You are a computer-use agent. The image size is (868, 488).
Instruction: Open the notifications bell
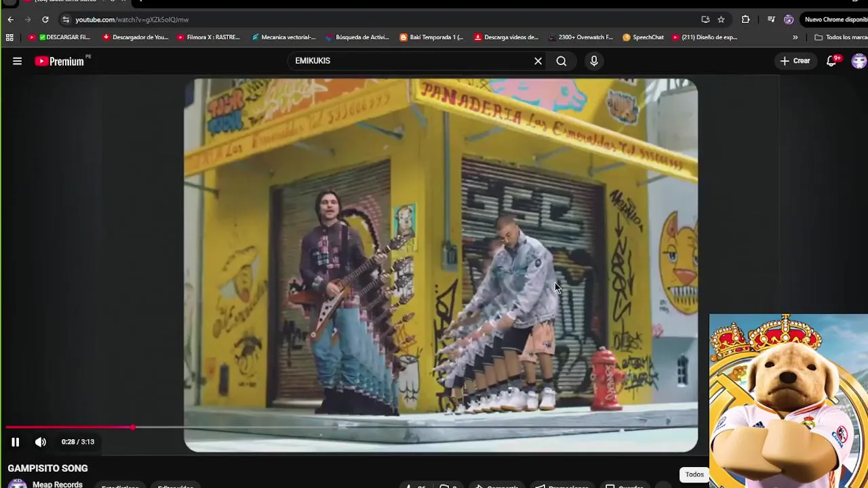pos(832,61)
